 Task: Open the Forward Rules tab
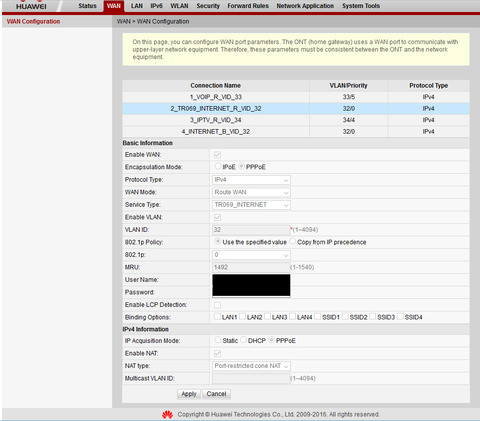248,6
